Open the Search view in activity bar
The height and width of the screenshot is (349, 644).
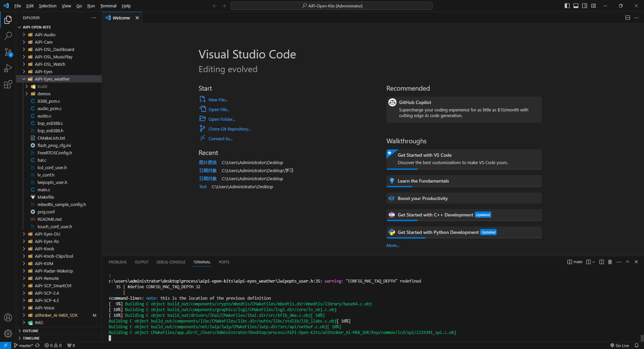pyautogui.click(x=8, y=36)
